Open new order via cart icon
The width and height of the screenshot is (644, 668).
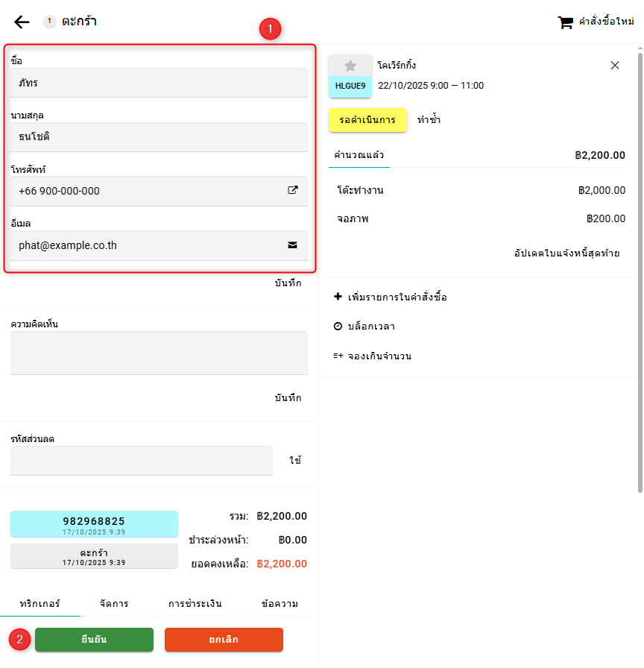coord(566,22)
